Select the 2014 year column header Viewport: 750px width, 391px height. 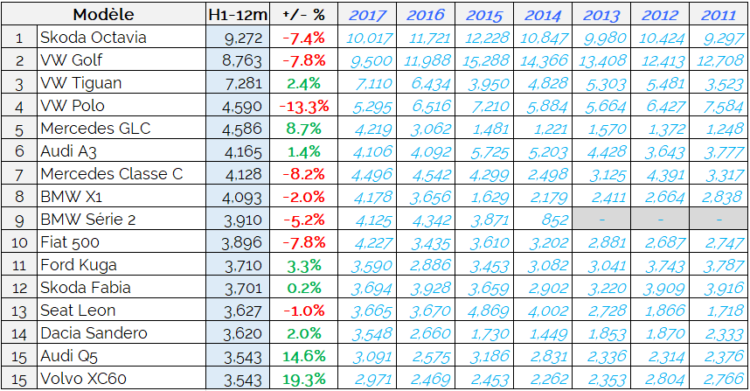[x=543, y=14]
